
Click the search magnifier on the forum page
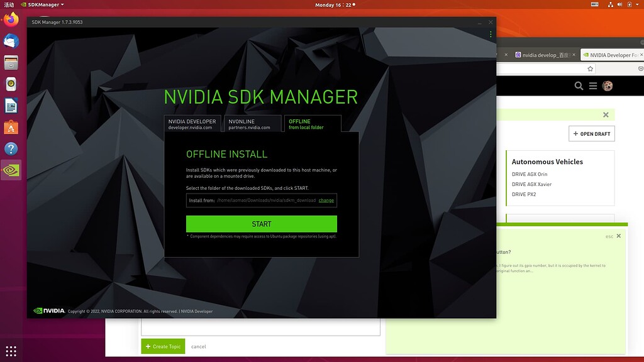[579, 86]
